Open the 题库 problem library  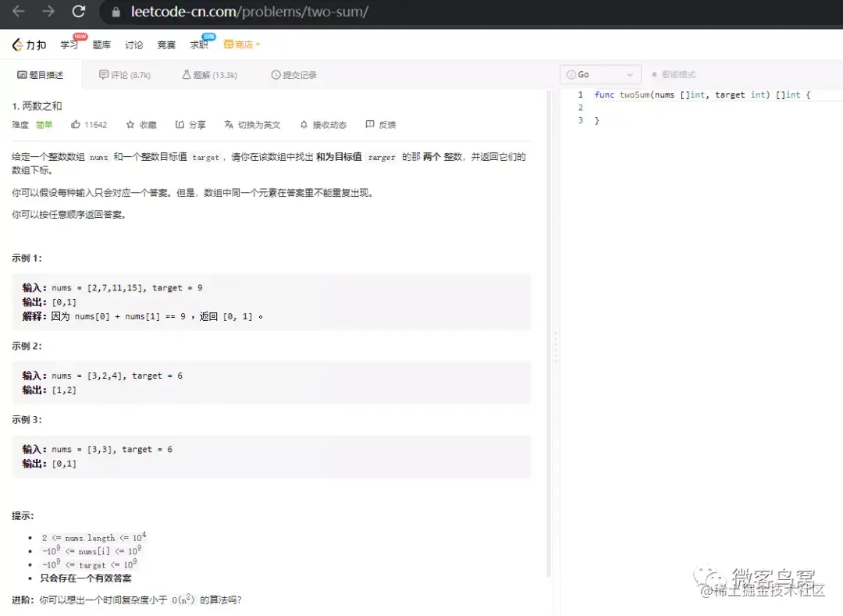[x=101, y=45]
